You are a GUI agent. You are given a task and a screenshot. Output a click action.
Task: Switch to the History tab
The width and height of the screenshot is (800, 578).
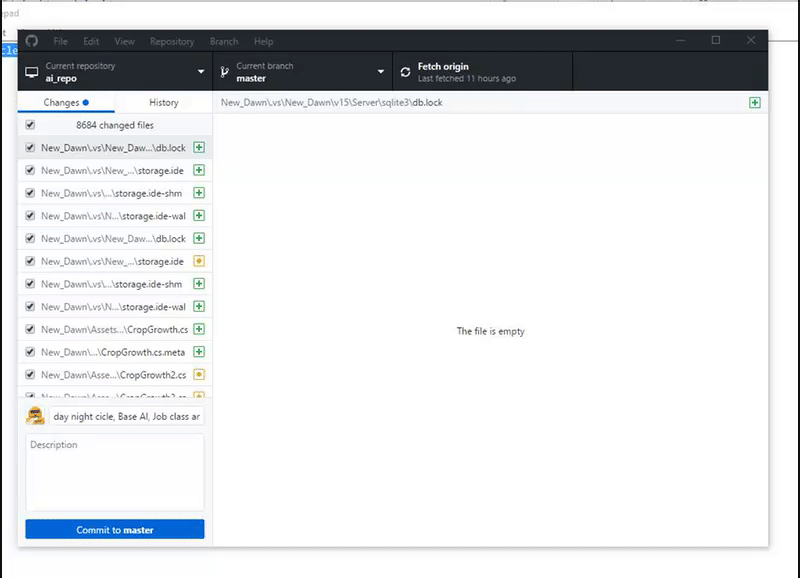163,102
